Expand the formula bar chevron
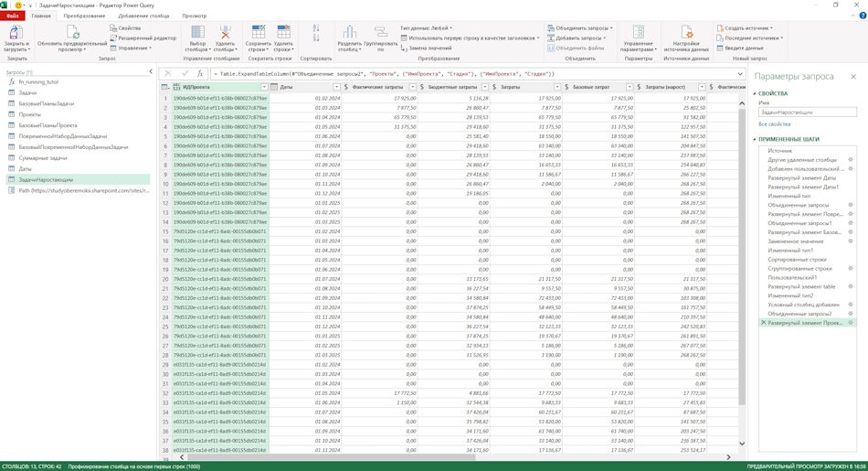The image size is (868, 471). coord(740,74)
